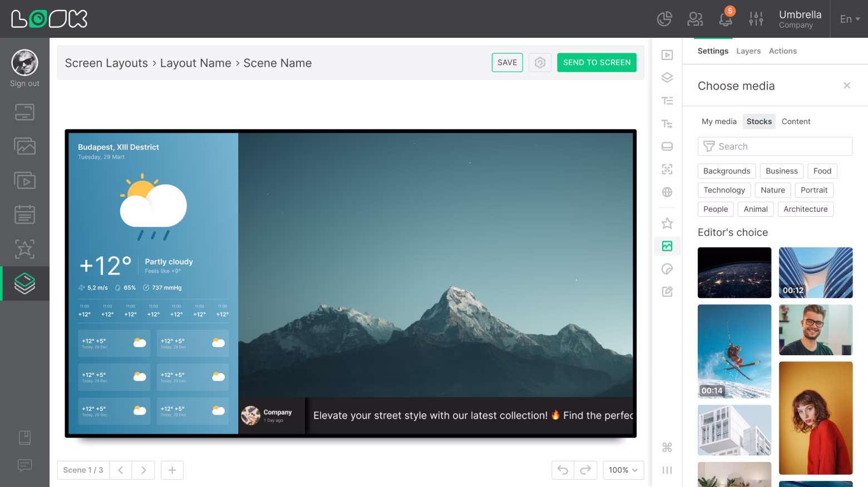Select the play media tool icon
The image size is (868, 487).
(x=667, y=55)
